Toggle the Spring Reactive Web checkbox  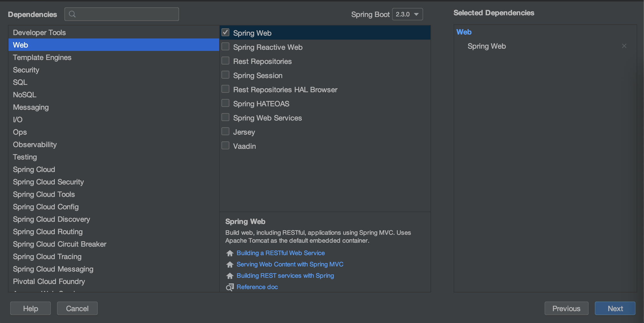pos(226,47)
